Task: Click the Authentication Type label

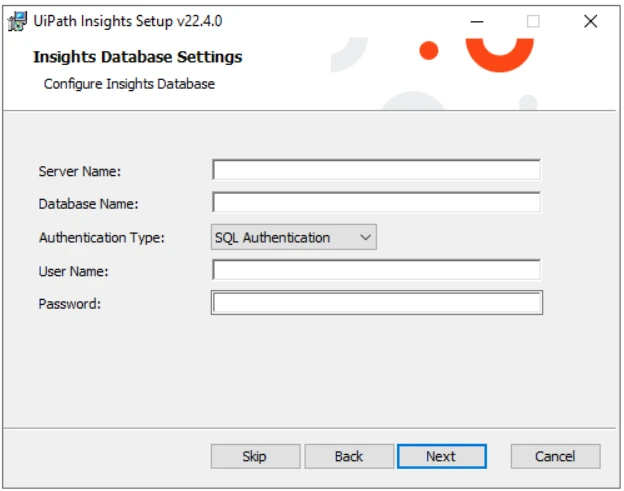Action: click(x=101, y=238)
